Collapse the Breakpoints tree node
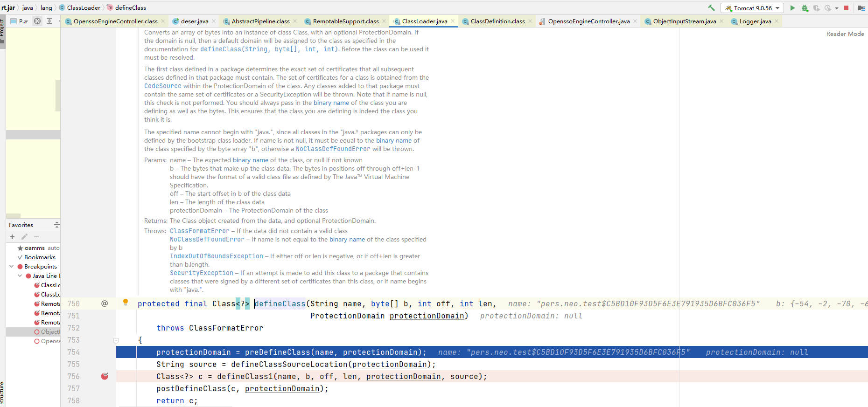The height and width of the screenshot is (407, 868). tap(11, 266)
